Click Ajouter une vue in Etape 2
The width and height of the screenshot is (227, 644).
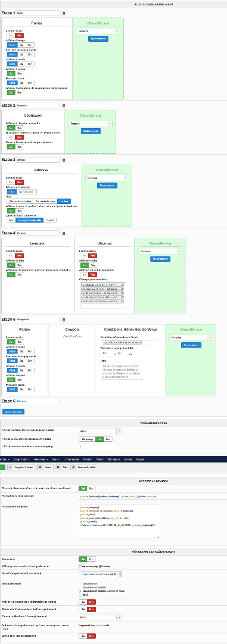(91, 131)
